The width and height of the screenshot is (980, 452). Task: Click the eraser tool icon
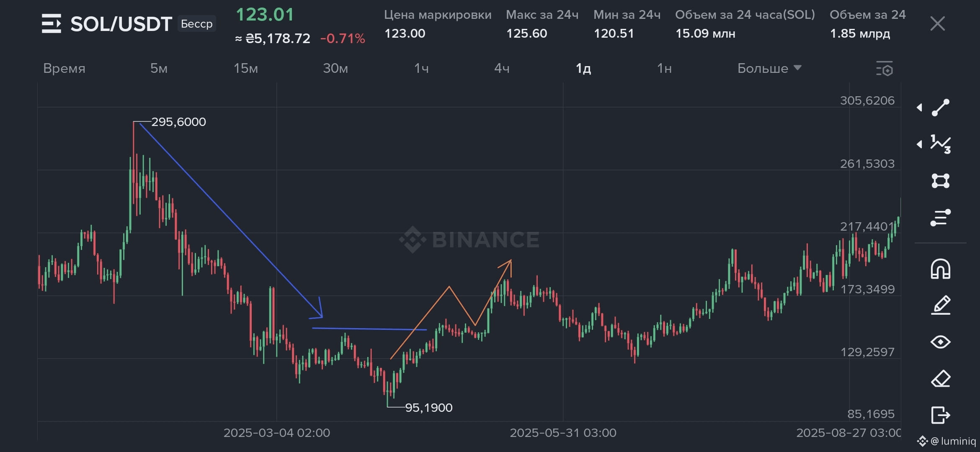(x=940, y=379)
